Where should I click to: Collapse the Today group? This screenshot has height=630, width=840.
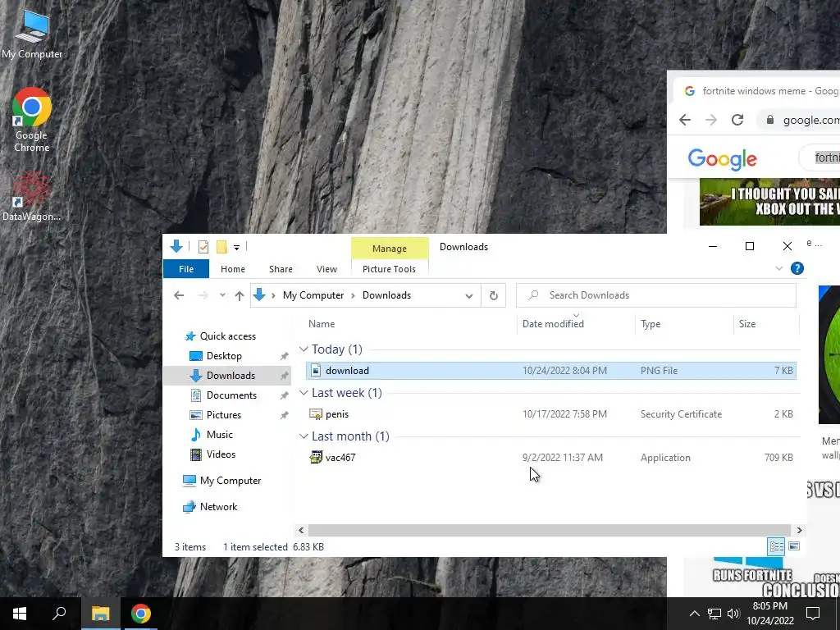(x=304, y=349)
